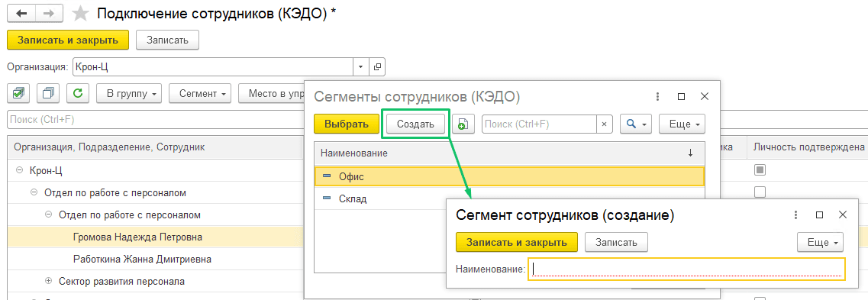Open the Организация dropdown arrow
Screen dimensions: 868x300
[x=361, y=67]
